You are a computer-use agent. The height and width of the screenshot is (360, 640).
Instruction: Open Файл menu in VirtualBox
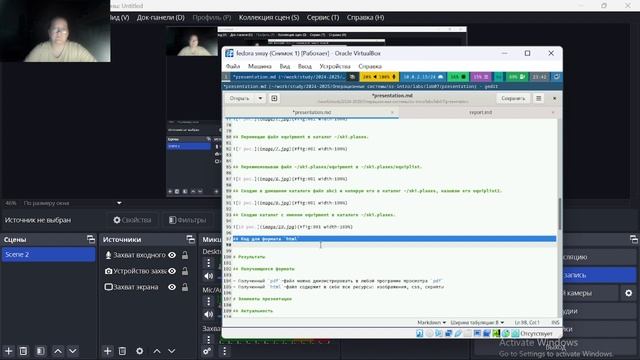[233, 66]
